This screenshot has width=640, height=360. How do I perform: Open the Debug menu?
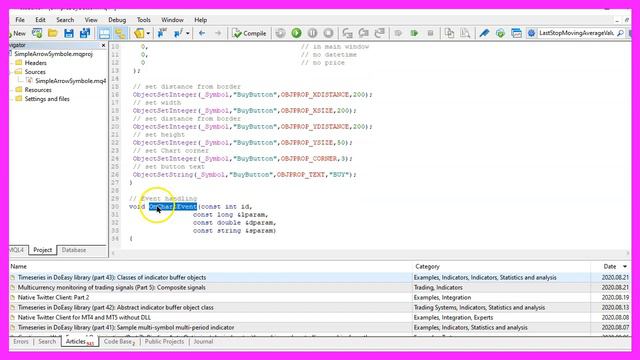click(x=117, y=20)
